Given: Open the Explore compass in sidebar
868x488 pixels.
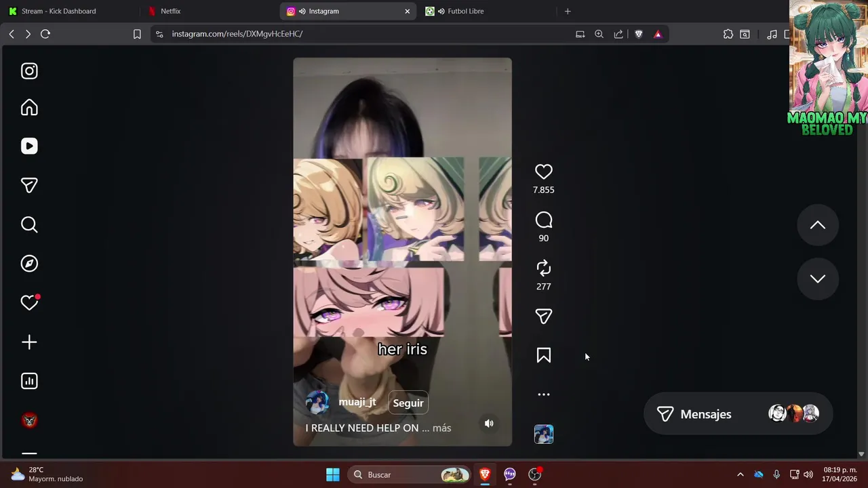Looking at the screenshot, I should tap(29, 264).
